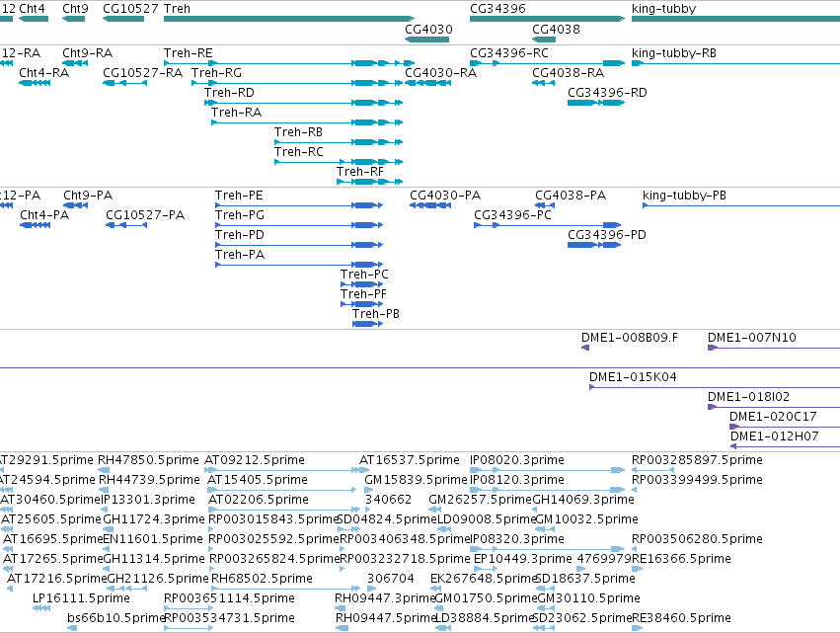This screenshot has width=840, height=633.
Task: Click the Treh-PC protein label
Action: point(364,274)
